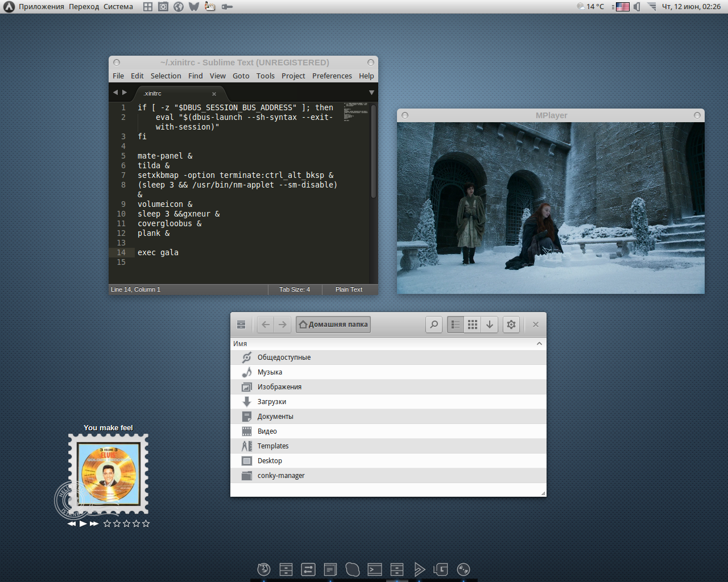Click the sidebar toggle icon in file manager
This screenshot has width=728, height=582.
(241, 325)
